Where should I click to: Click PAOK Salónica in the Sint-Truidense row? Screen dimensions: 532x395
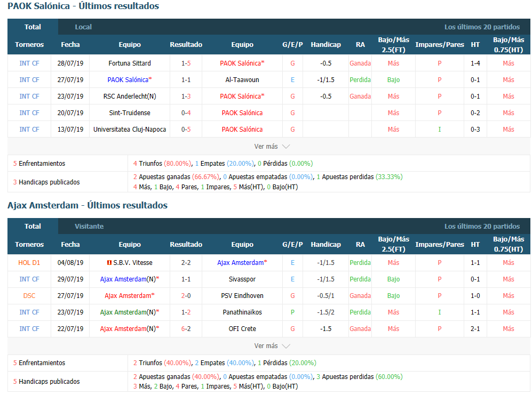tap(242, 113)
